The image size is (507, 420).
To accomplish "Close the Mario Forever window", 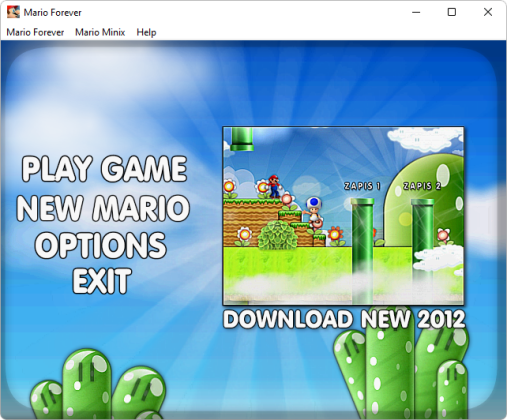I will click(488, 12).
